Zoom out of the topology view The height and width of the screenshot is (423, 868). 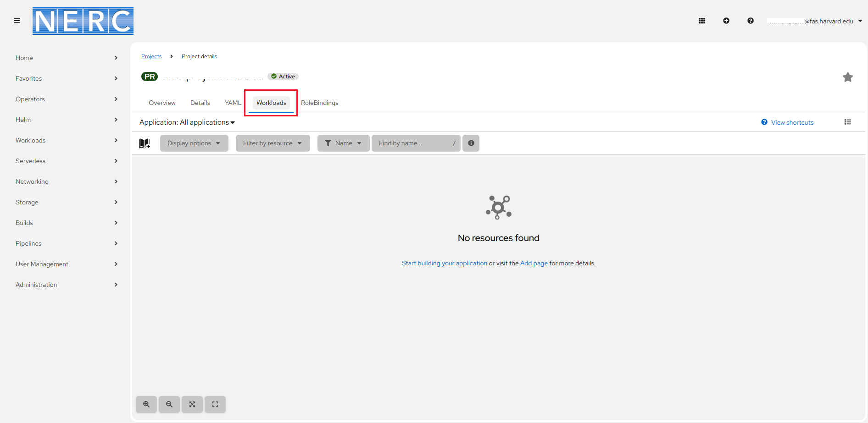(169, 404)
